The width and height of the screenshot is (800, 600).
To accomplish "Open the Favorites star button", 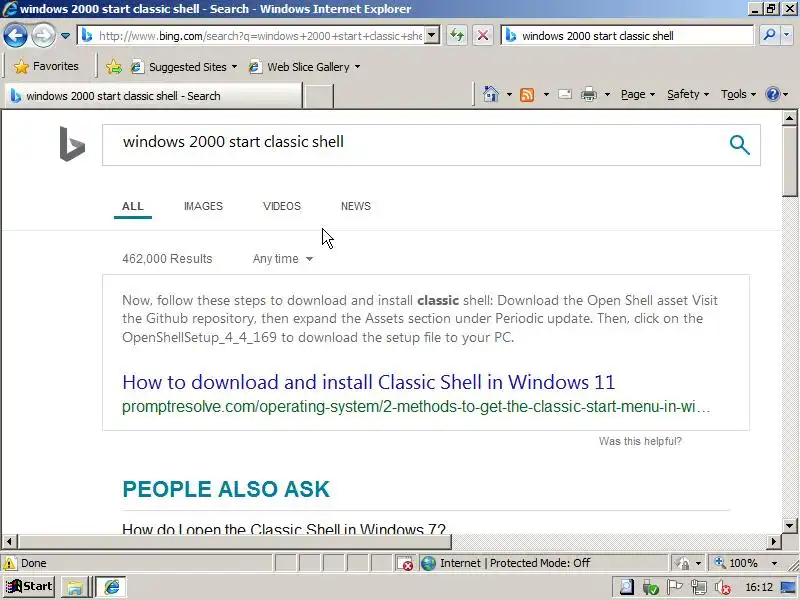I will coord(46,66).
